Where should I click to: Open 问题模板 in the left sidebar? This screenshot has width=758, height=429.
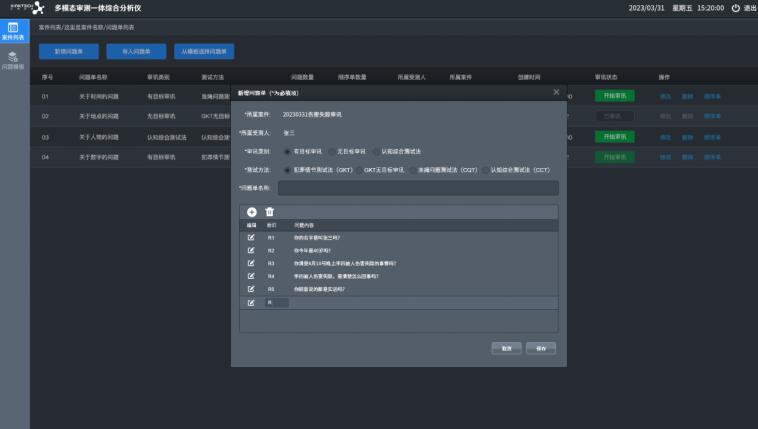pyautogui.click(x=14, y=60)
